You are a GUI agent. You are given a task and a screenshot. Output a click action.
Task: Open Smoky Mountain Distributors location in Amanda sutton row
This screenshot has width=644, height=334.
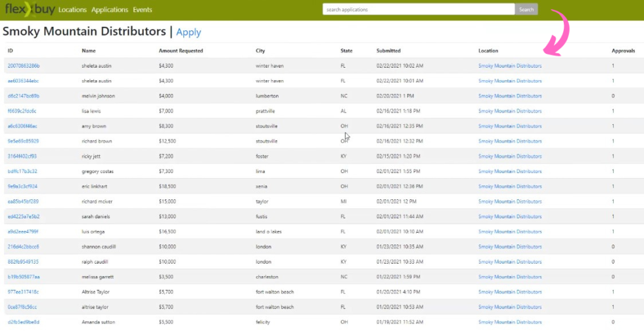click(x=510, y=322)
